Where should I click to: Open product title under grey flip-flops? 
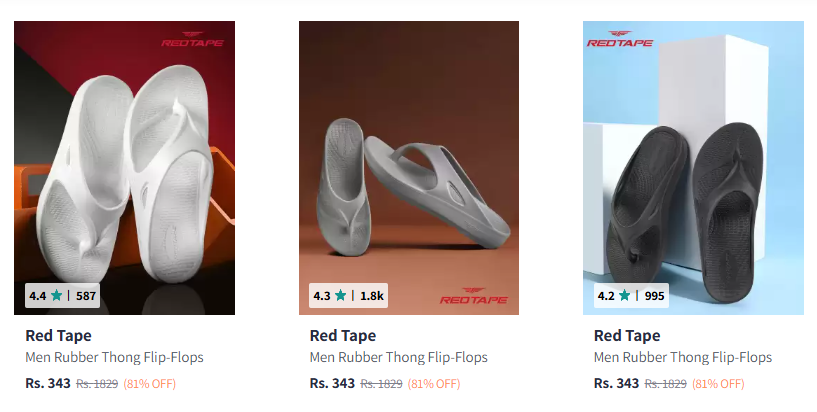click(399, 357)
